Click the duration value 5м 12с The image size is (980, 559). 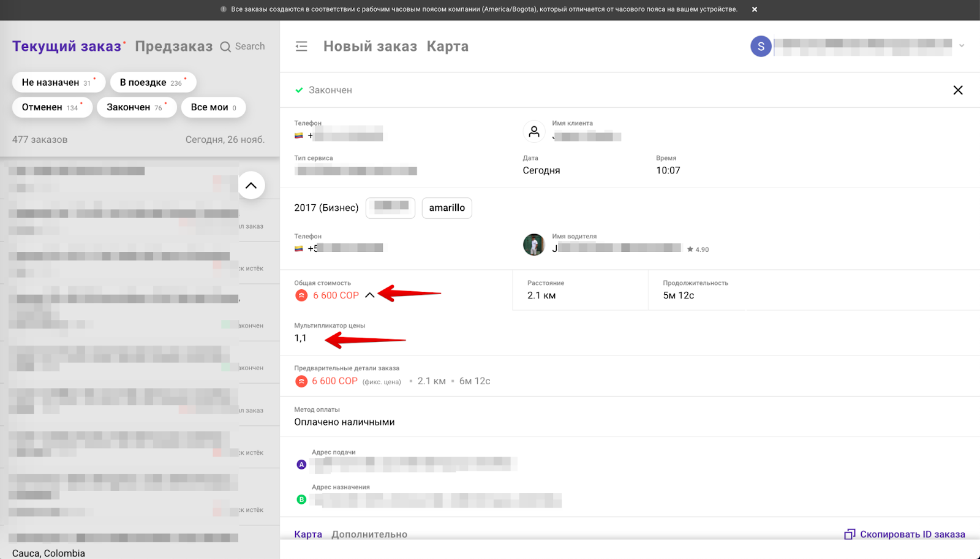pyautogui.click(x=679, y=295)
